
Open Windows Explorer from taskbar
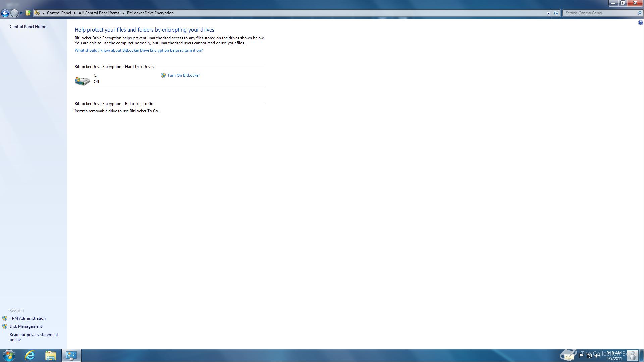click(51, 355)
